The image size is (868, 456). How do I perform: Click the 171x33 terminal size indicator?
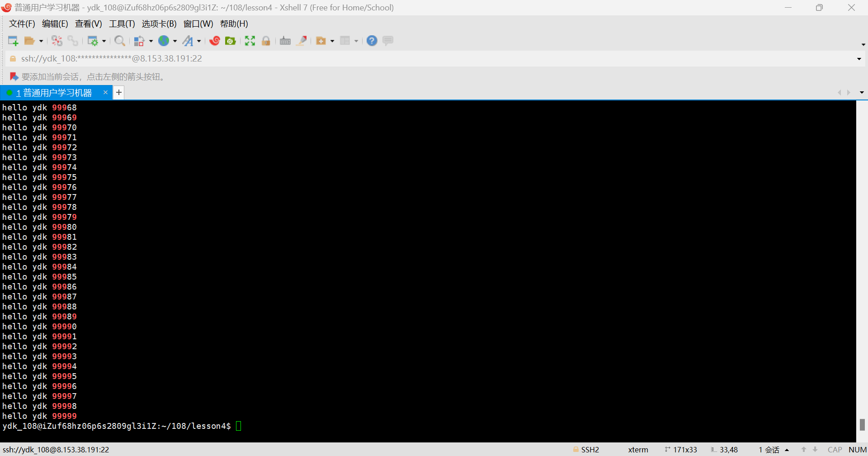coord(681,450)
